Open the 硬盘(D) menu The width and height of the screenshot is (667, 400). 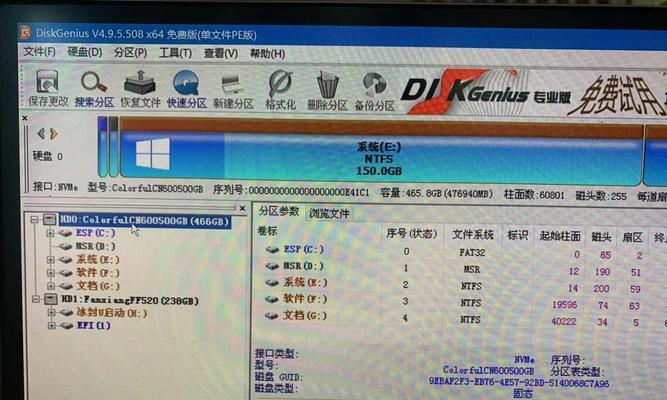(85, 52)
